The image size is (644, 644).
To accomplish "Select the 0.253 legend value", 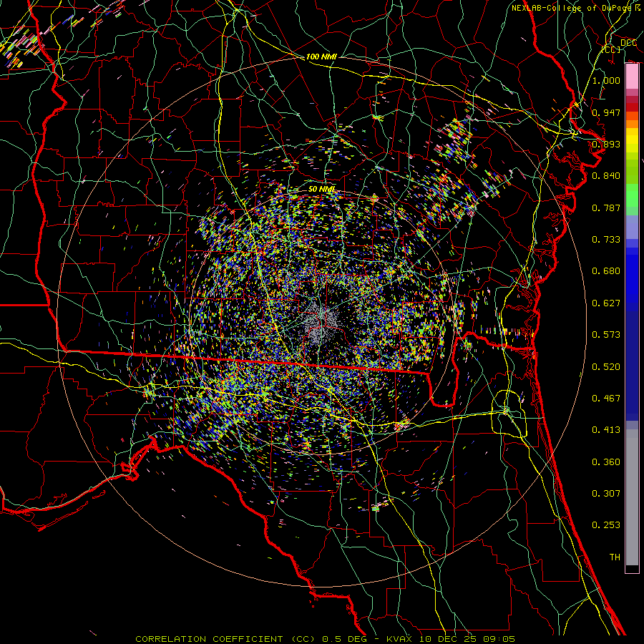I will click(606, 525).
